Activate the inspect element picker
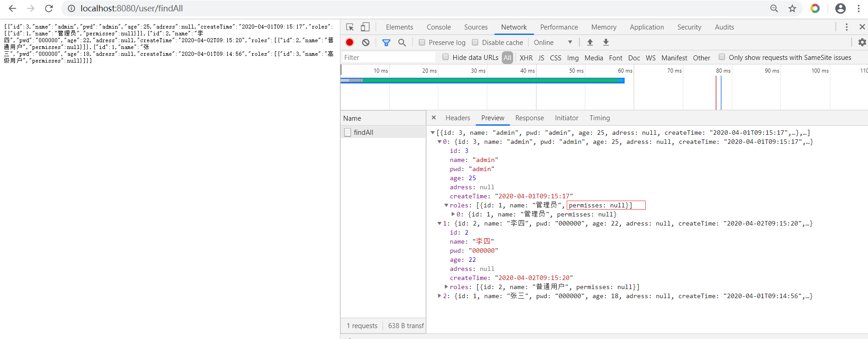The image size is (868, 339). point(350,27)
